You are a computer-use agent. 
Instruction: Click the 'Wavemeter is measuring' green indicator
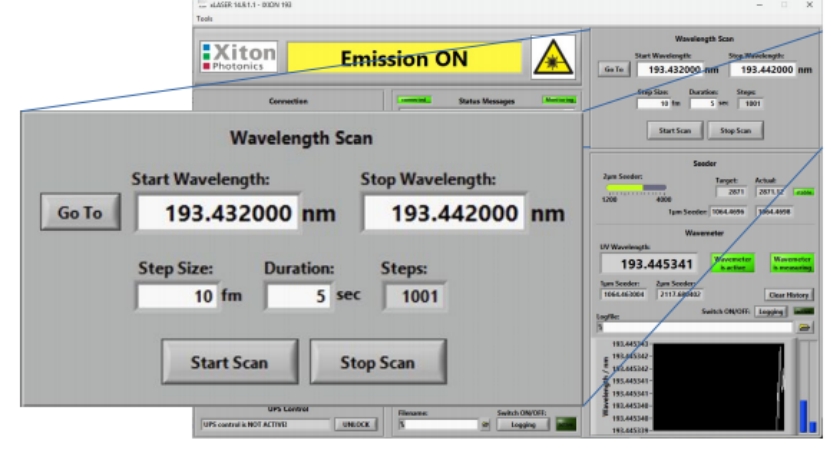coord(792,263)
